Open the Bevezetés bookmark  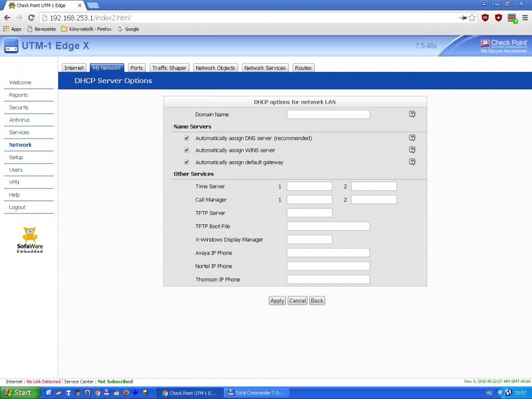[42, 29]
